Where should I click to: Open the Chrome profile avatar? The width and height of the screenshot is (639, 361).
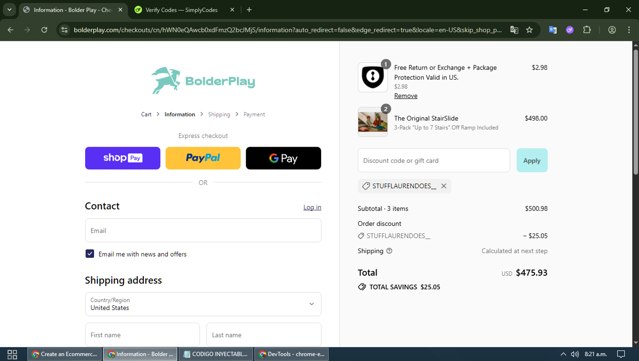coord(612,30)
